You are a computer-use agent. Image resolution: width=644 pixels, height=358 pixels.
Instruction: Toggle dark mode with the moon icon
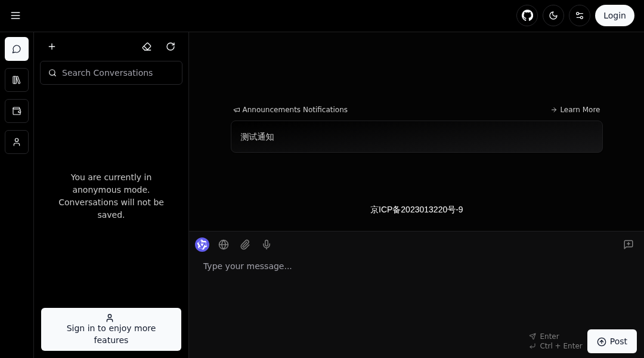(553, 16)
